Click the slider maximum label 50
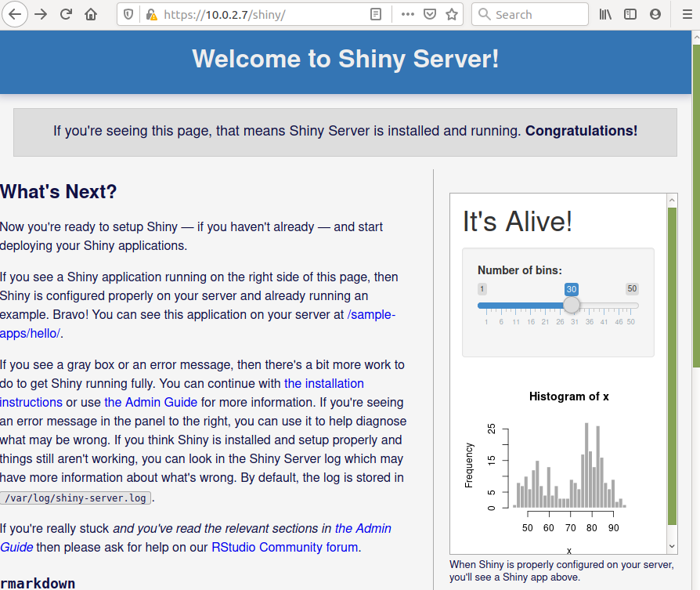The image size is (700, 590). pyautogui.click(x=632, y=288)
